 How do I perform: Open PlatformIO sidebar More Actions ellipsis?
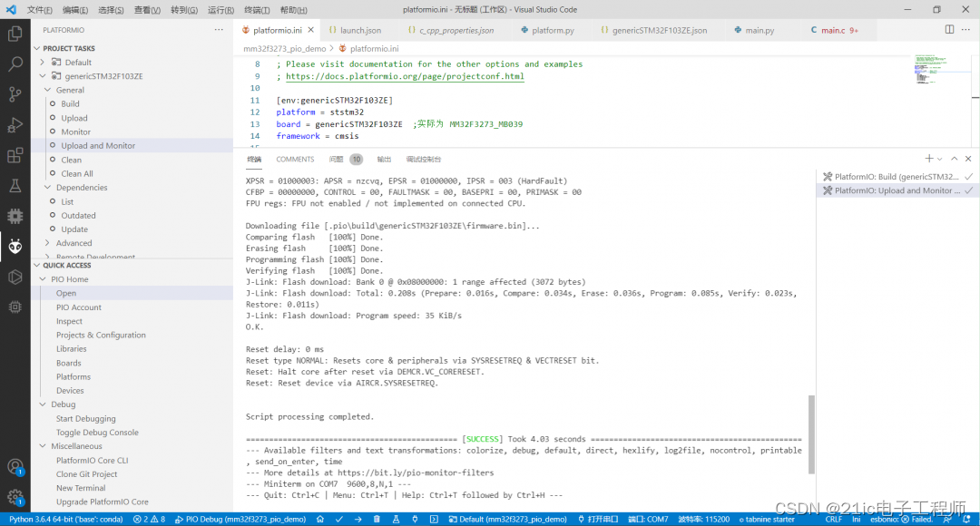click(x=219, y=29)
